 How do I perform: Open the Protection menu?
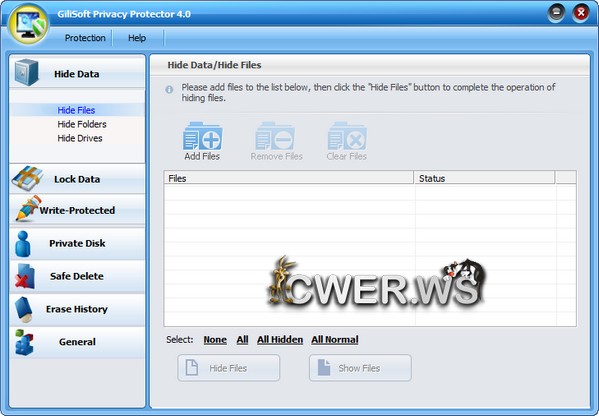click(x=85, y=38)
